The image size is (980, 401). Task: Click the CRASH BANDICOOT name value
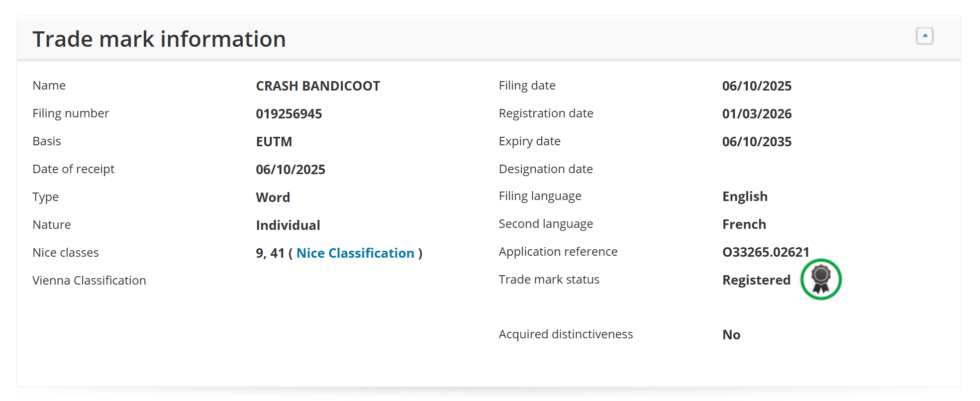pyautogui.click(x=318, y=86)
